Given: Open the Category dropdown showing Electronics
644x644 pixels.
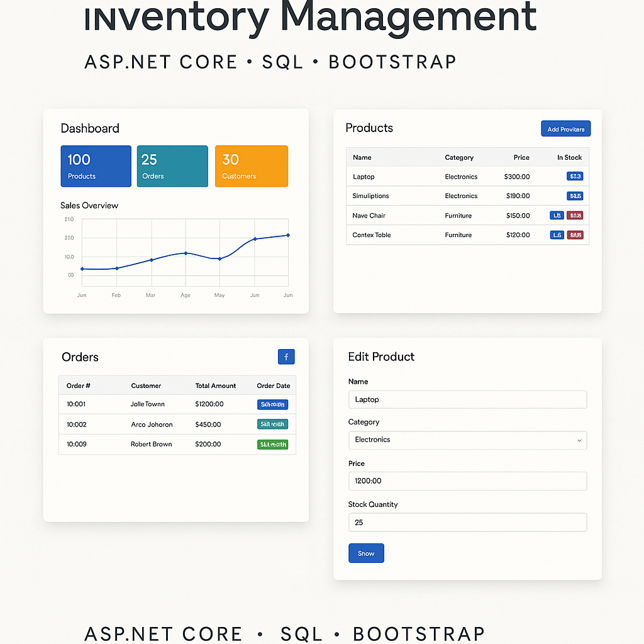Looking at the screenshot, I should click(467, 440).
